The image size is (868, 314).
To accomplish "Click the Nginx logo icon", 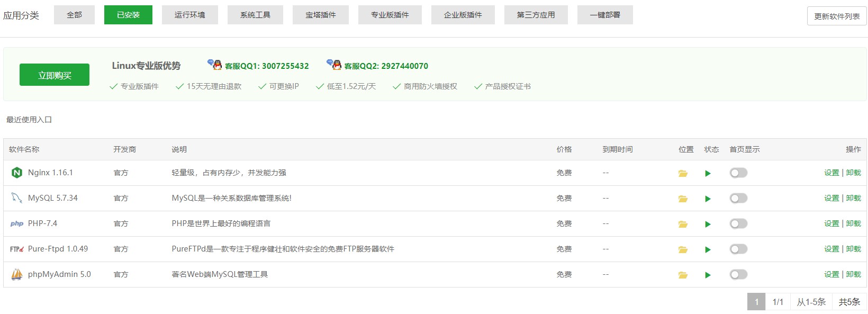I will (x=17, y=173).
